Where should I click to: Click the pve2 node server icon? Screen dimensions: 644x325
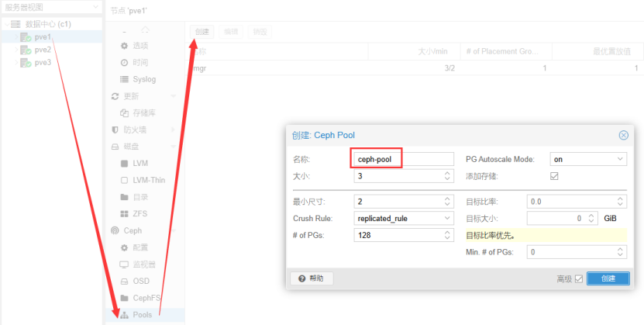pos(26,50)
